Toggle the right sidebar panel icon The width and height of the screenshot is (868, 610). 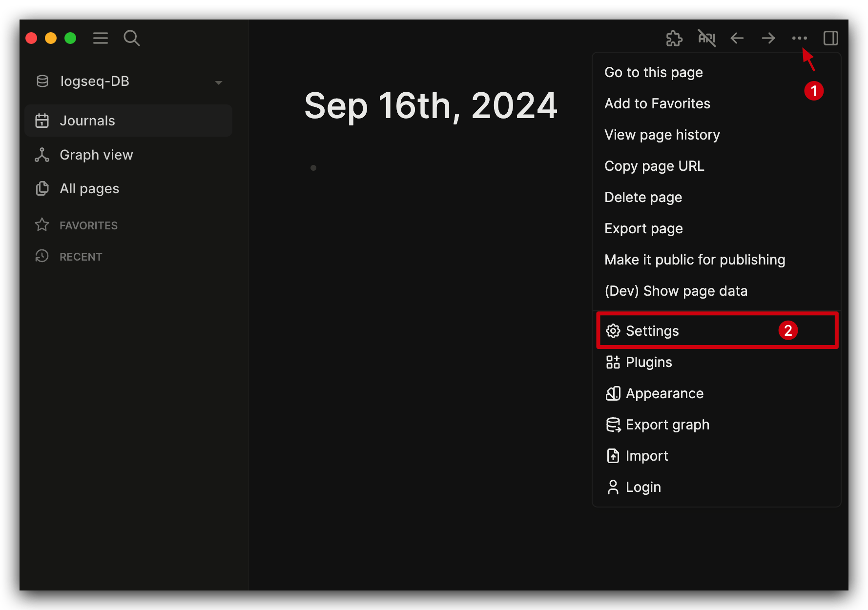830,38
